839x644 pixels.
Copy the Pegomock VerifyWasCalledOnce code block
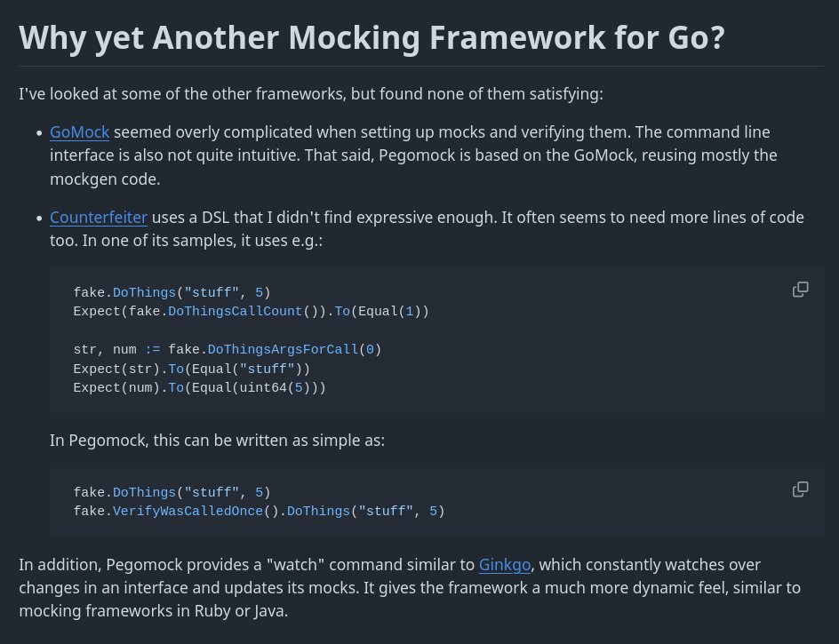click(800, 489)
